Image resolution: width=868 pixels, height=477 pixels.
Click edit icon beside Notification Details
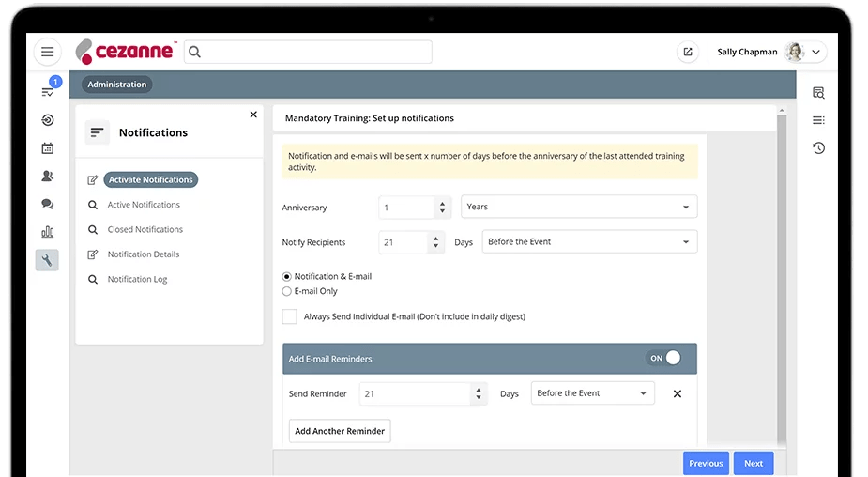pos(93,254)
